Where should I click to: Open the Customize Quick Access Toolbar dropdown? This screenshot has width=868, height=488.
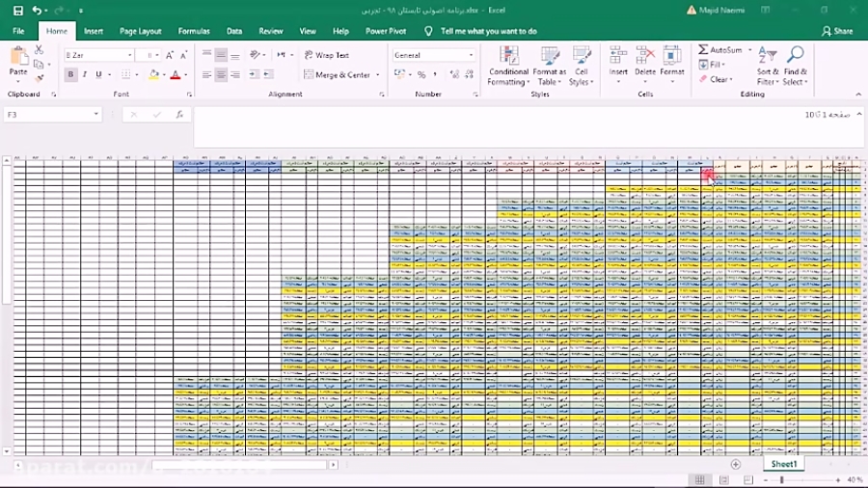(x=81, y=11)
